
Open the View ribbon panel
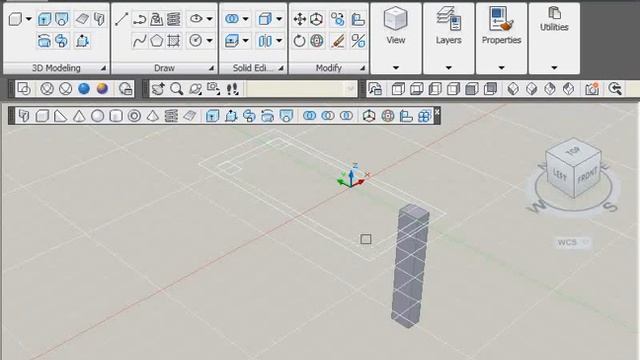[396, 38]
